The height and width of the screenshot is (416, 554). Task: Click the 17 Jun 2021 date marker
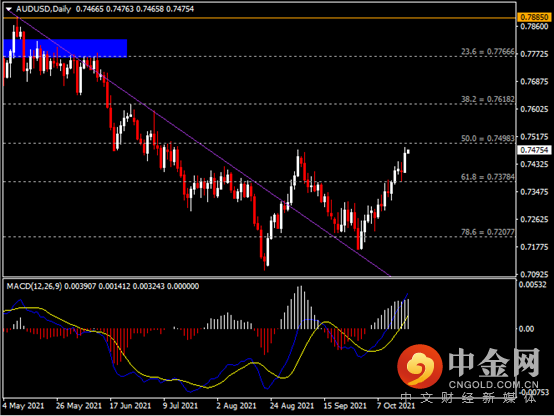(130, 406)
